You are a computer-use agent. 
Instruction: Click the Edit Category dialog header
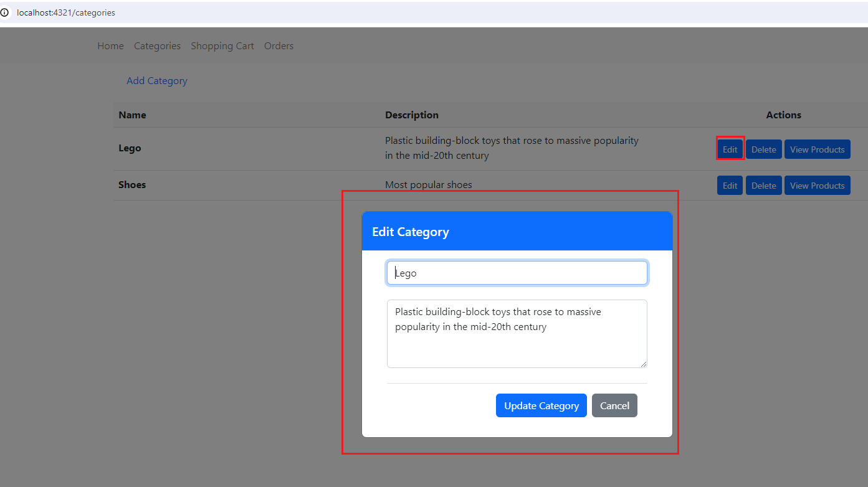[517, 231]
